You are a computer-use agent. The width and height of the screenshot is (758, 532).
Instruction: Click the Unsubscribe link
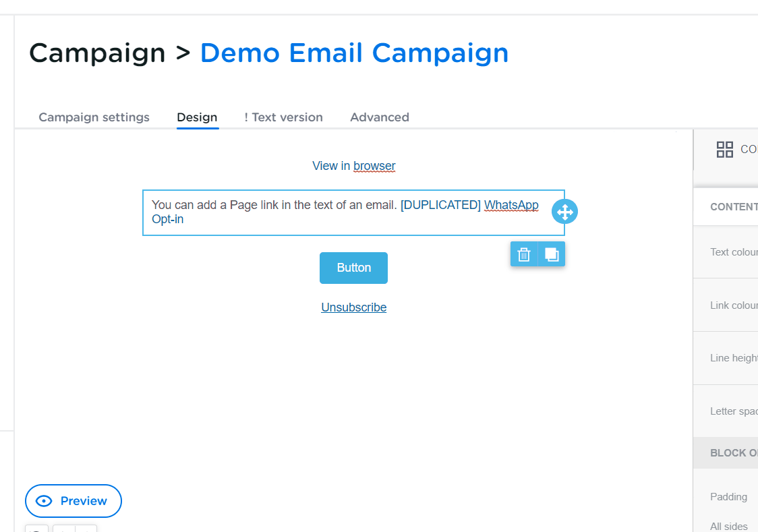[x=353, y=307]
